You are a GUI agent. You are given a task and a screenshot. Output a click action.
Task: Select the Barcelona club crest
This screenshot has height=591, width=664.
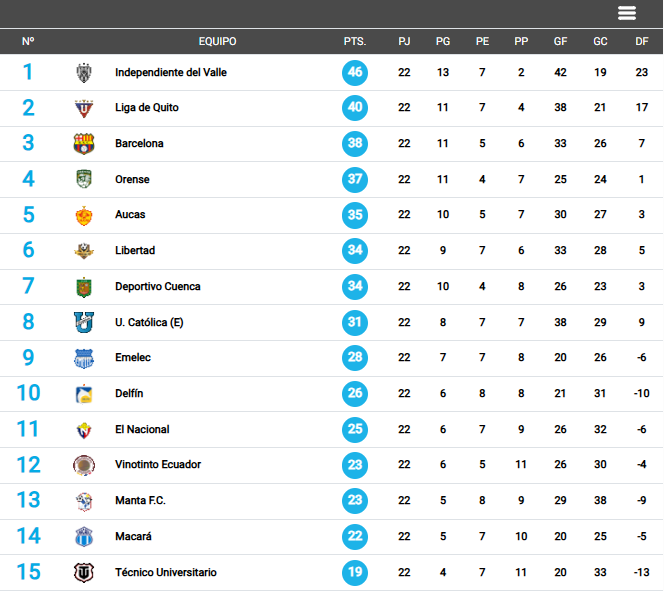84,144
